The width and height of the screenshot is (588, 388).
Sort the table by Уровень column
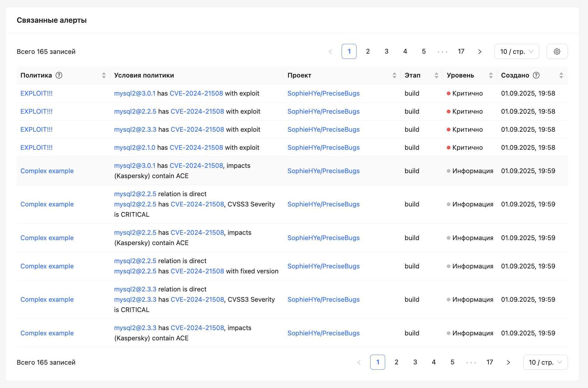(x=491, y=75)
